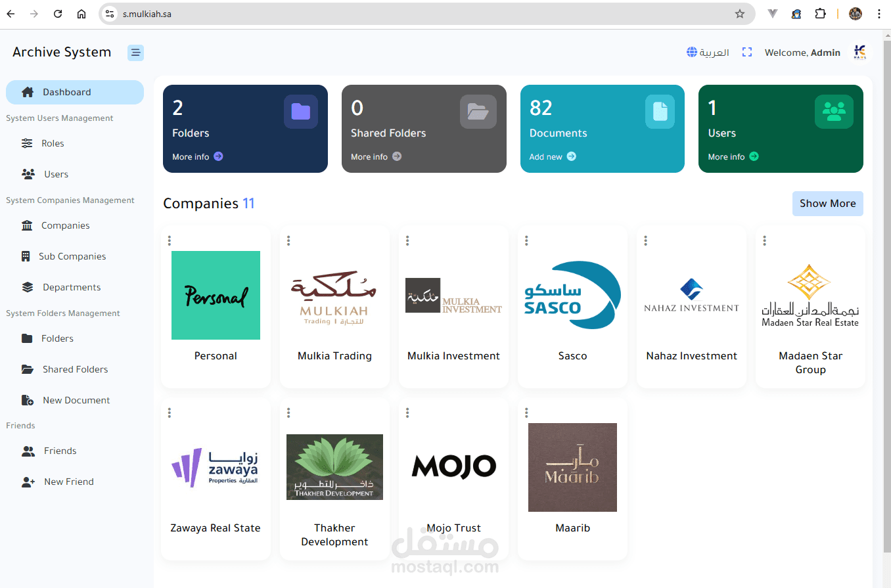Open the three-dot menu on Zawaya Real State card

[x=170, y=413]
